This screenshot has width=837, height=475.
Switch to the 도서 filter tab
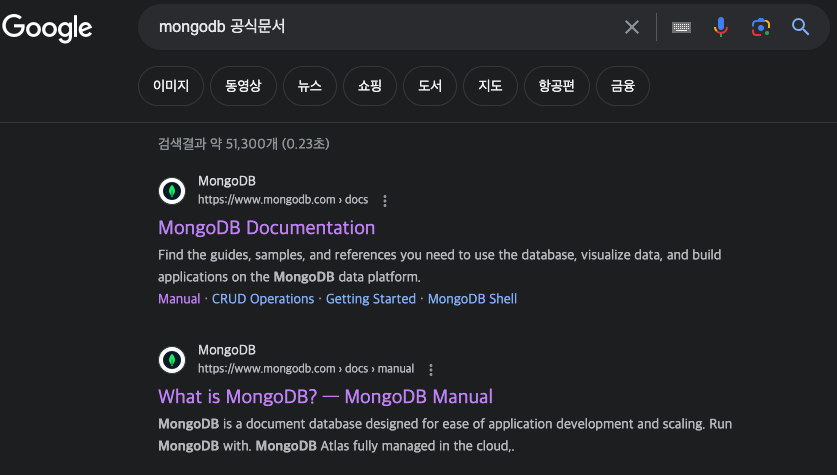click(x=430, y=86)
